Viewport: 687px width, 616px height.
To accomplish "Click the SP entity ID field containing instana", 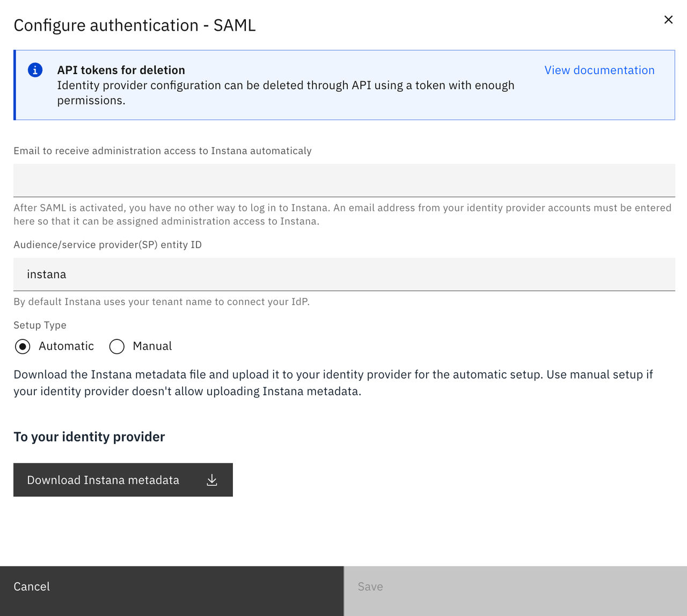I will tap(344, 274).
